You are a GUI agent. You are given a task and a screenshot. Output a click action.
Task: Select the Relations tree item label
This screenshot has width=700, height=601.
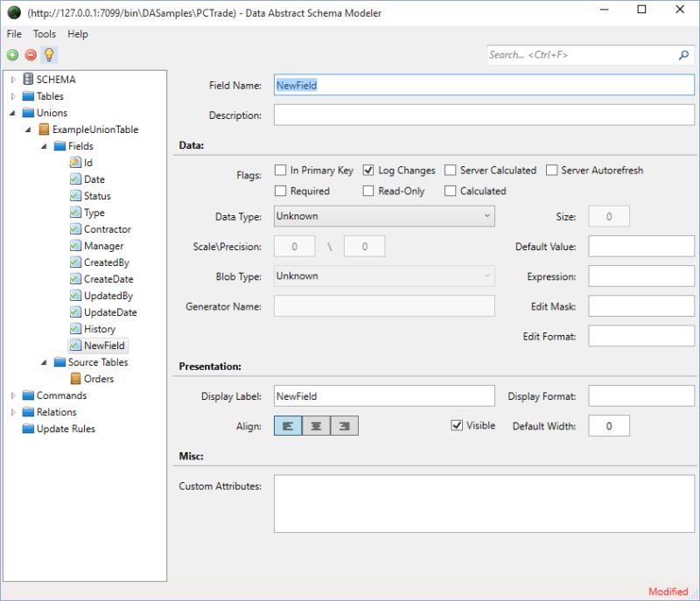pos(56,412)
